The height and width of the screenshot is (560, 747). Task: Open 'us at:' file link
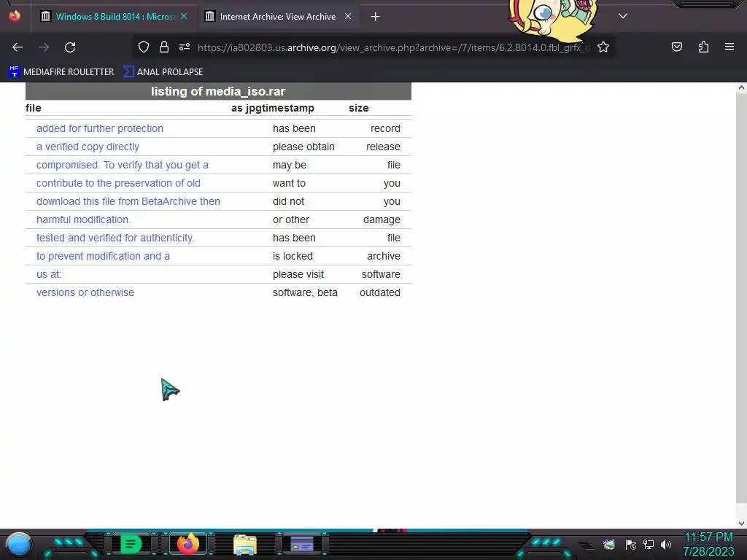pos(49,274)
